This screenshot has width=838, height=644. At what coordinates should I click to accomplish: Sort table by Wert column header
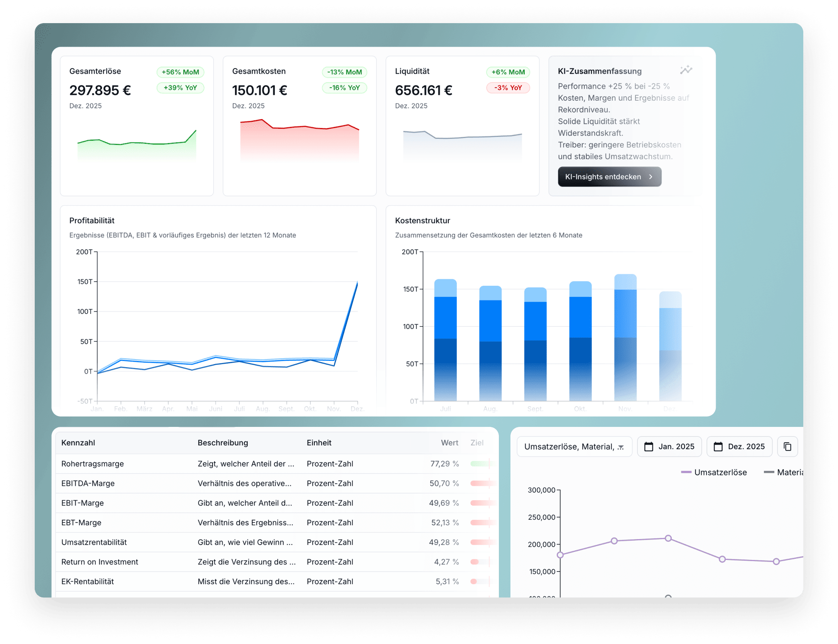[x=449, y=443]
